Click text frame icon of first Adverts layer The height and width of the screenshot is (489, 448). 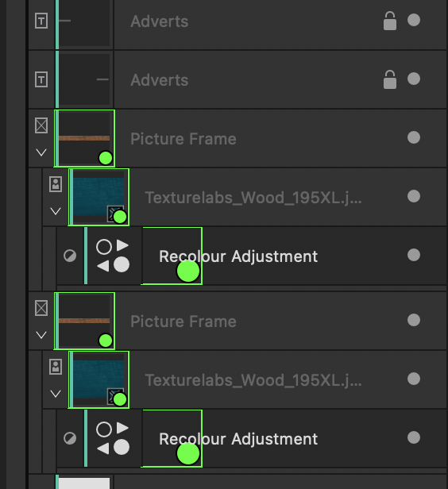point(41,21)
